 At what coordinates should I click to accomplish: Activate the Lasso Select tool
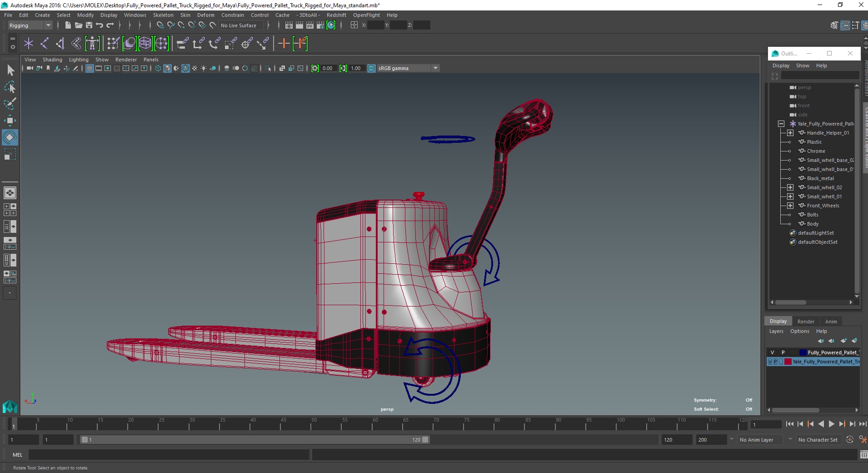click(x=10, y=87)
